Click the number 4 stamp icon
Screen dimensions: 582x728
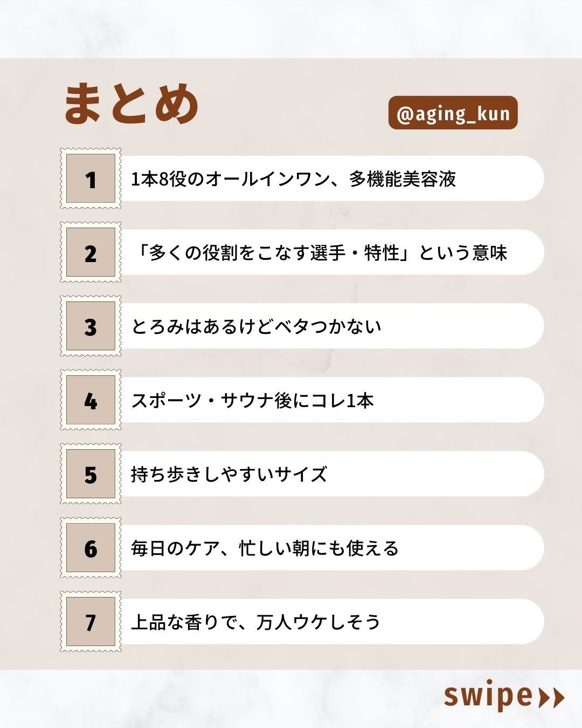click(x=91, y=400)
